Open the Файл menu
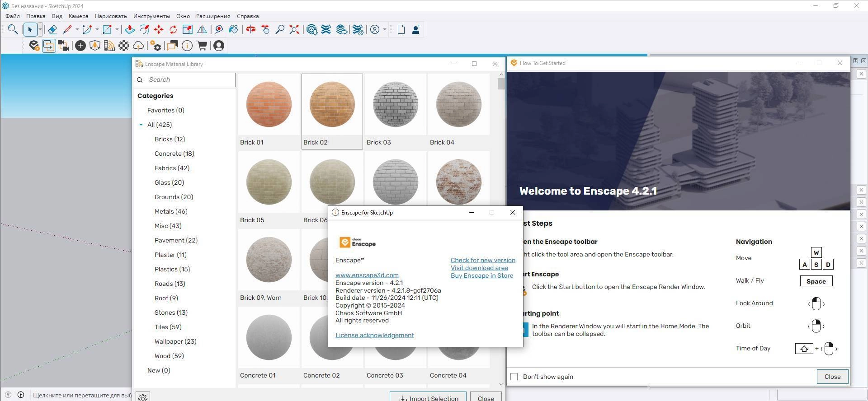 [13, 16]
